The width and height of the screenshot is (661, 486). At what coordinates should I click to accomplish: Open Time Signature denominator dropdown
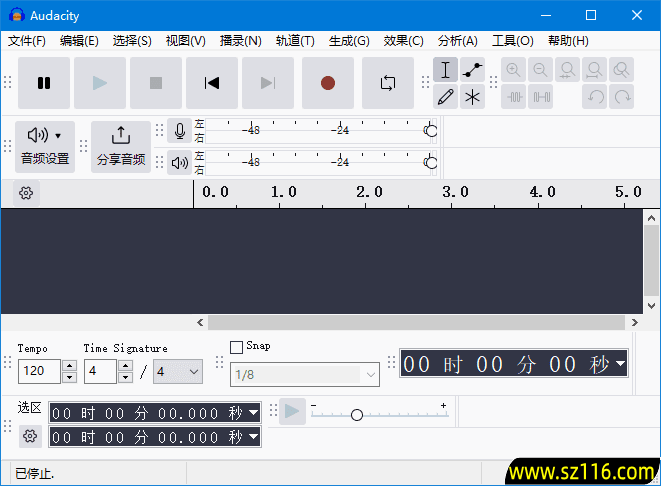tap(178, 371)
